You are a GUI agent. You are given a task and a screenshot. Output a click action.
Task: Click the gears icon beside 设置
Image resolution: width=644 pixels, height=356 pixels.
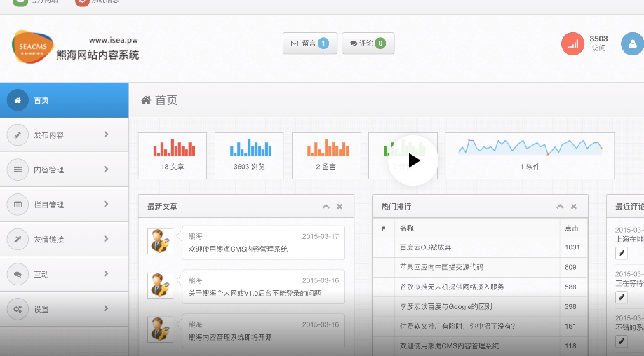click(18, 309)
